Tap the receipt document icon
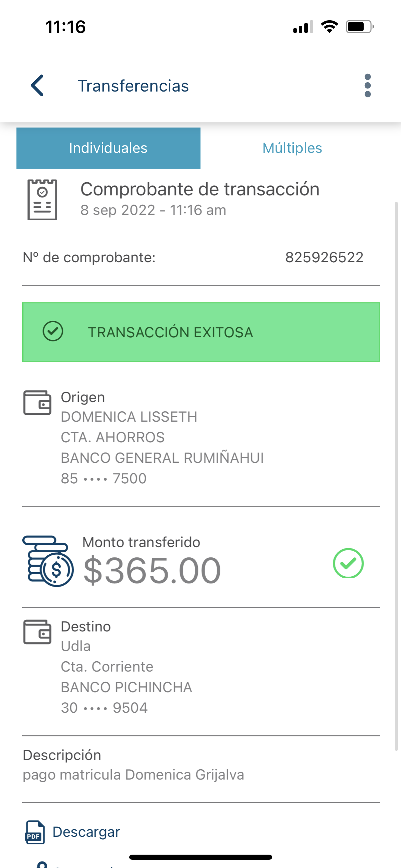The image size is (401, 868). click(42, 200)
